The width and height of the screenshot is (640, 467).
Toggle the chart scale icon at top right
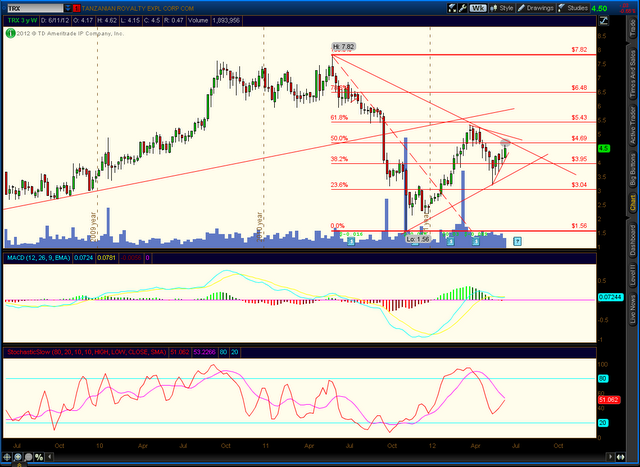(603, 20)
